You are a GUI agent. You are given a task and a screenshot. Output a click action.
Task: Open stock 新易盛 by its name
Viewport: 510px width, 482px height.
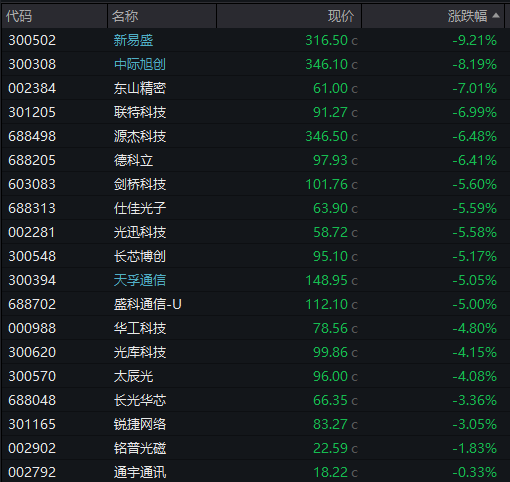tap(133, 40)
